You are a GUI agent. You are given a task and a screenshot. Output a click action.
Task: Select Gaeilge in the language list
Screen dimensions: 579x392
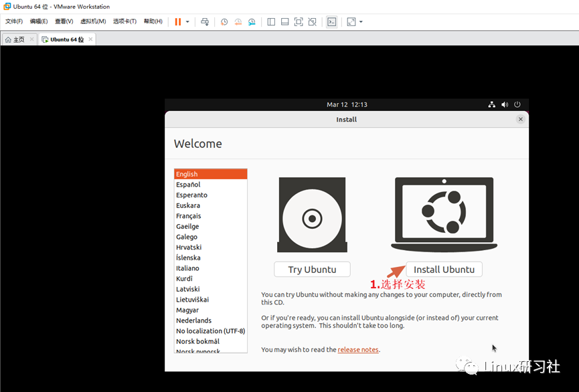pyautogui.click(x=210, y=226)
